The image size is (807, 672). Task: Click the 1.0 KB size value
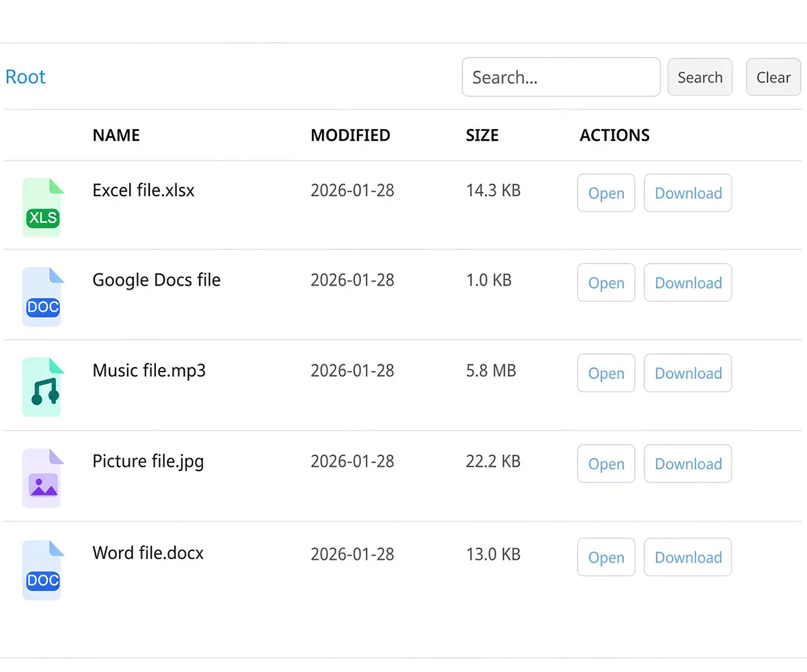tap(489, 280)
